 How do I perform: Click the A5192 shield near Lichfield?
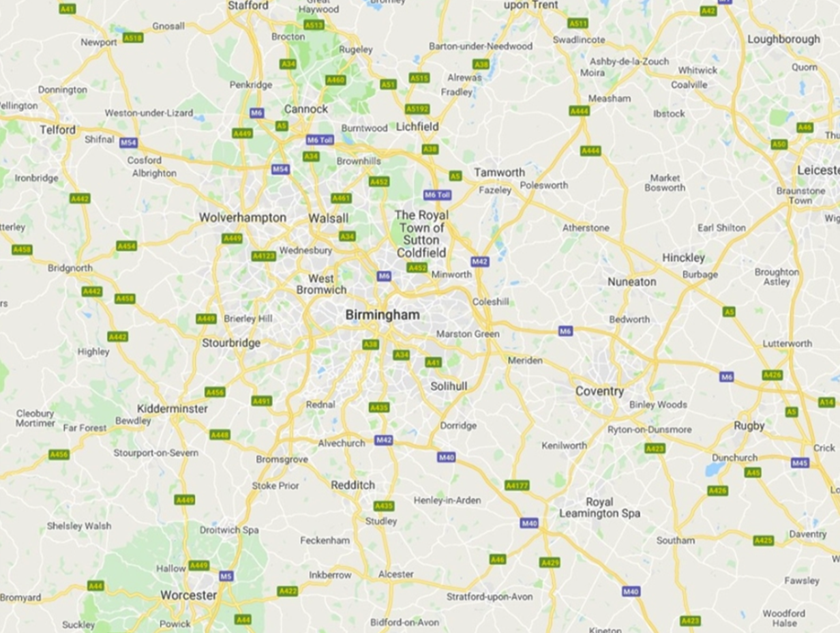pyautogui.click(x=417, y=109)
